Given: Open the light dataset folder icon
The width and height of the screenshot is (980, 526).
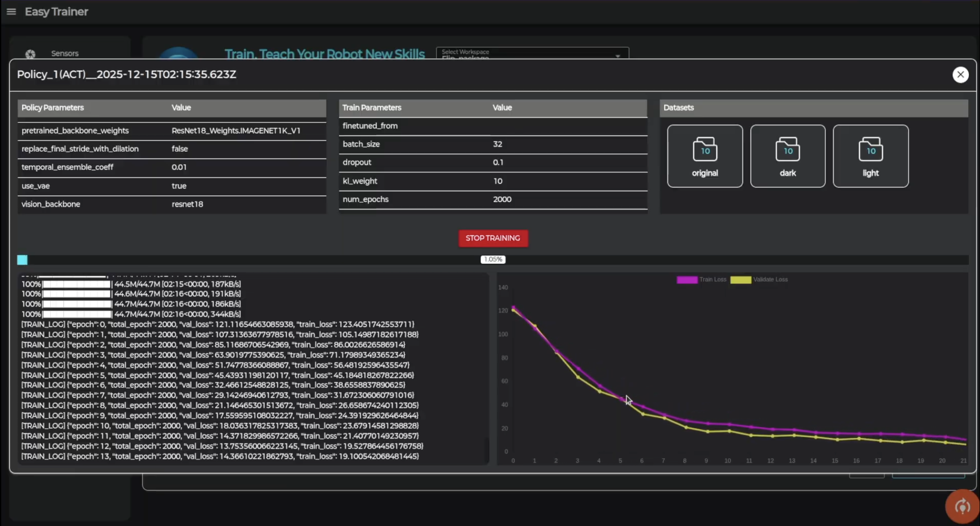Looking at the screenshot, I should click(x=870, y=149).
